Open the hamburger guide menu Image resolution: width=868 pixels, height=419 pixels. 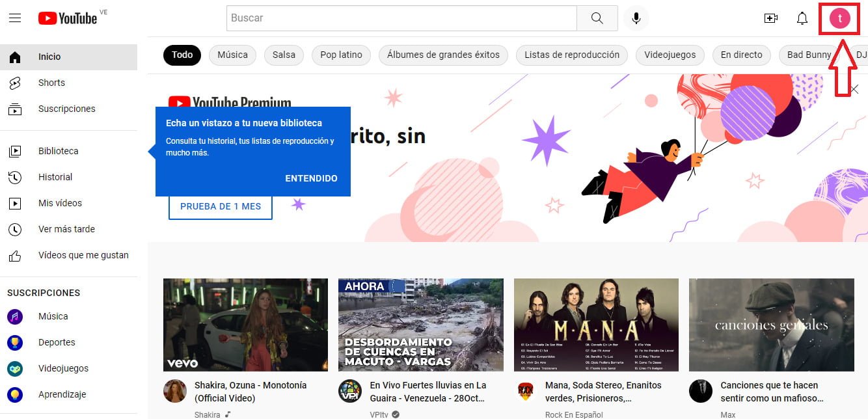click(15, 18)
